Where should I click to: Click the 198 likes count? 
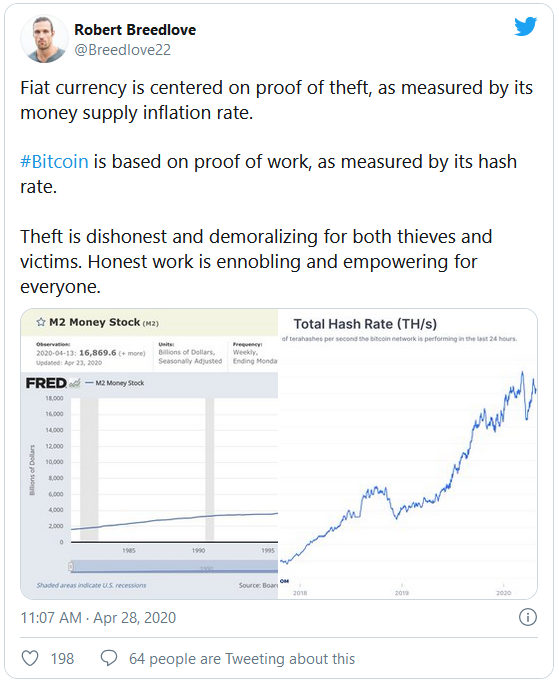click(62, 659)
